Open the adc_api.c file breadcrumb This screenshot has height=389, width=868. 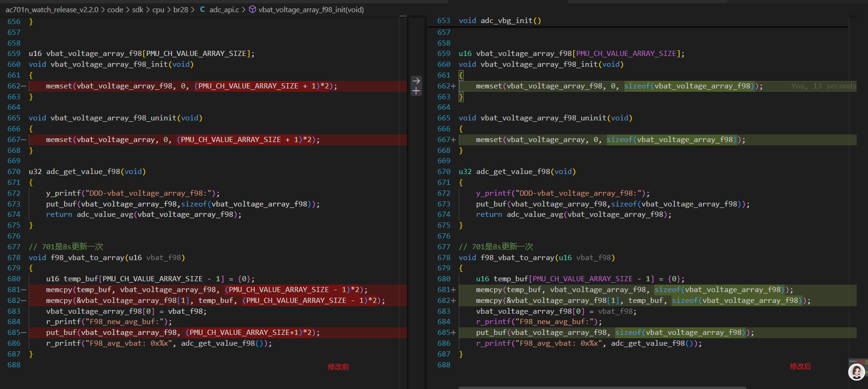(x=224, y=9)
